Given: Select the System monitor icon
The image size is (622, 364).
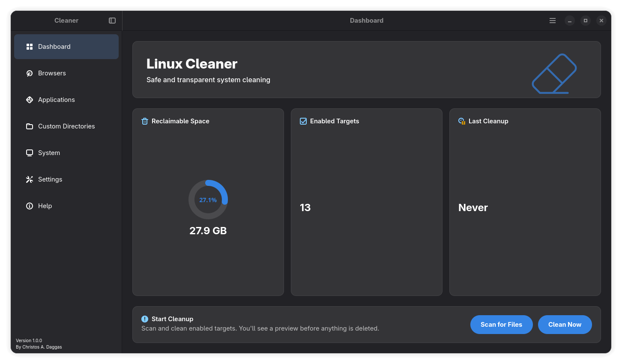Looking at the screenshot, I should point(29,152).
